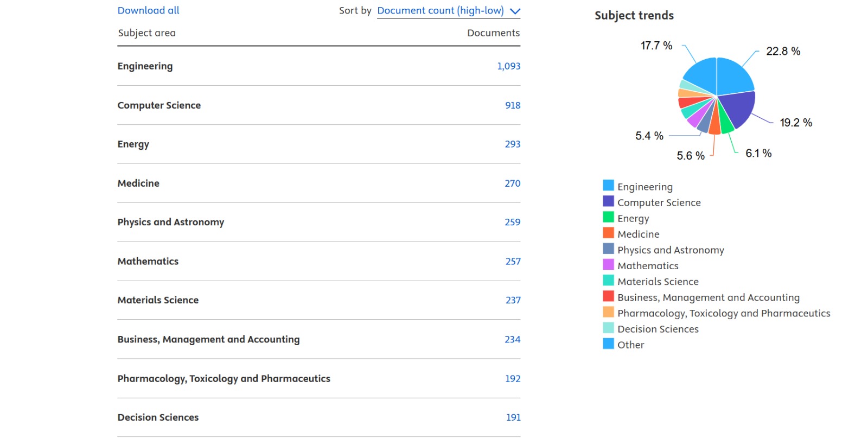Open Mathematics document count 257

click(513, 262)
